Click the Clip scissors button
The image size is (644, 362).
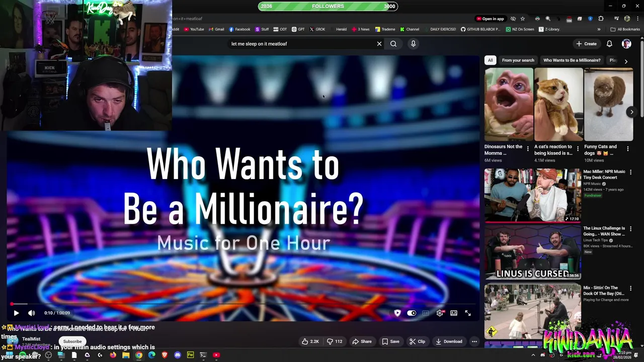(x=417, y=341)
